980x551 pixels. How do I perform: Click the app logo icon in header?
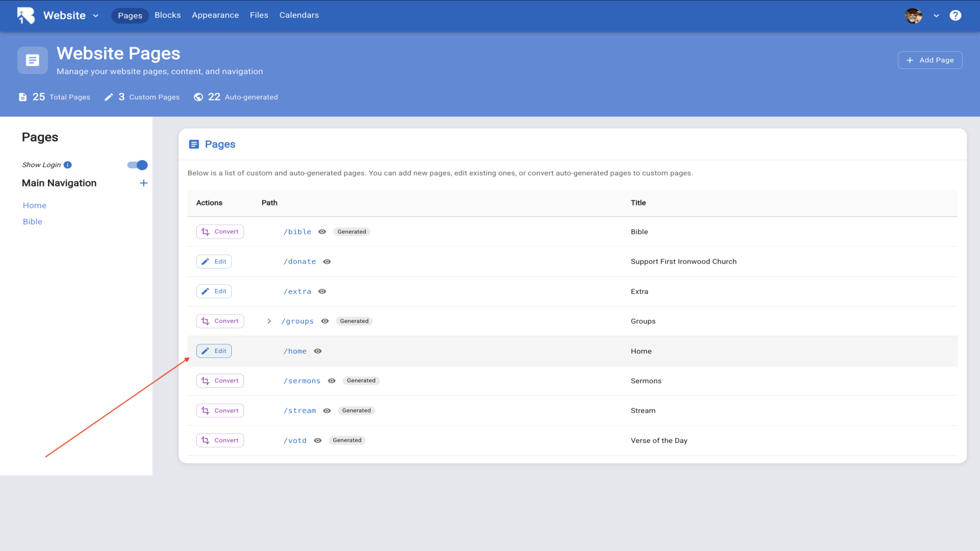(26, 15)
